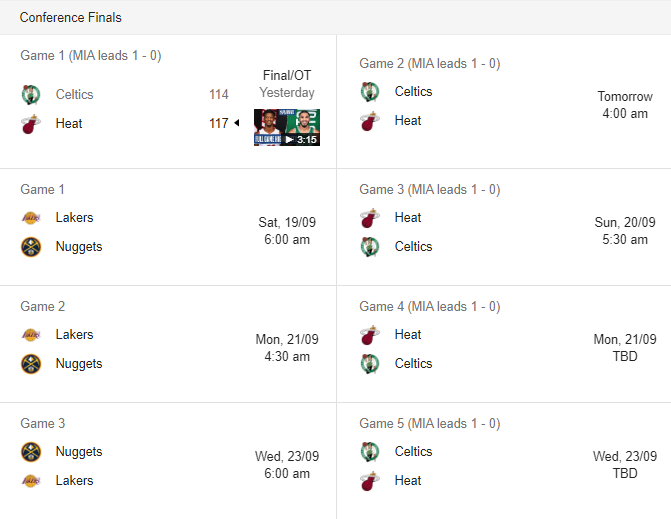
Task: Select the Nuggets team name in Game 2
Action: pos(79,364)
